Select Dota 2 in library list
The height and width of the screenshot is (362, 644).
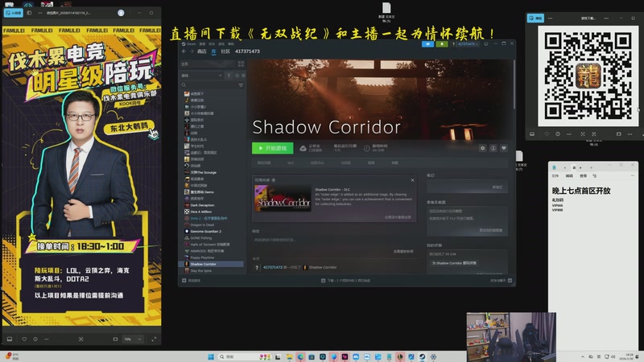[208, 218]
